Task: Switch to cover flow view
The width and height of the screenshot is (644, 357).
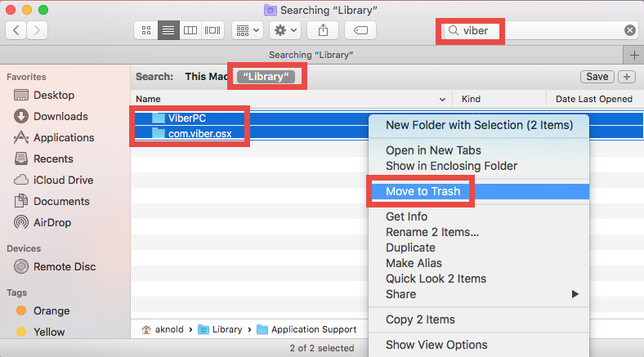Action: 212,30
